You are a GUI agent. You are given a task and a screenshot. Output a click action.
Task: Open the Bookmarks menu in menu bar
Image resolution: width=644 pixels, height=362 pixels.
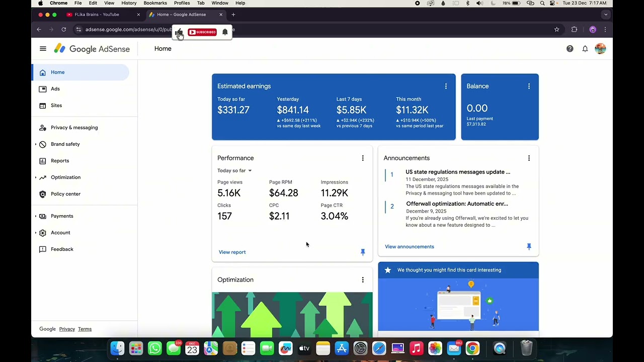coord(155,3)
